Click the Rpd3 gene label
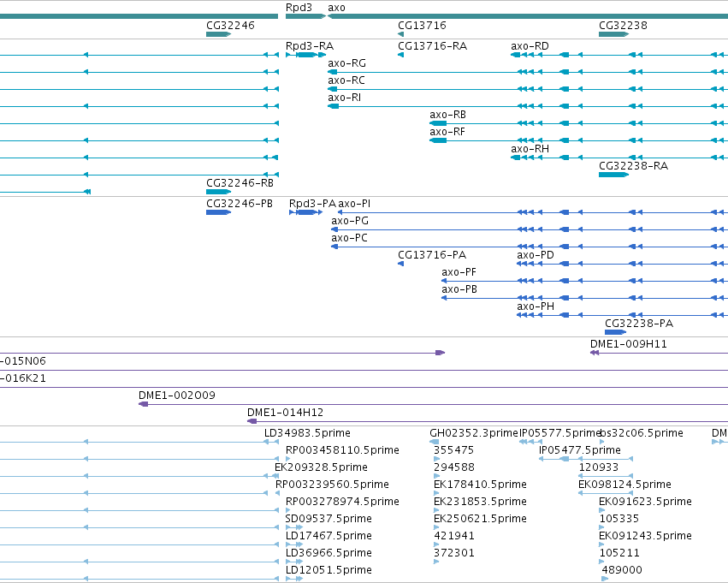This screenshot has width=728, height=583. point(299,8)
